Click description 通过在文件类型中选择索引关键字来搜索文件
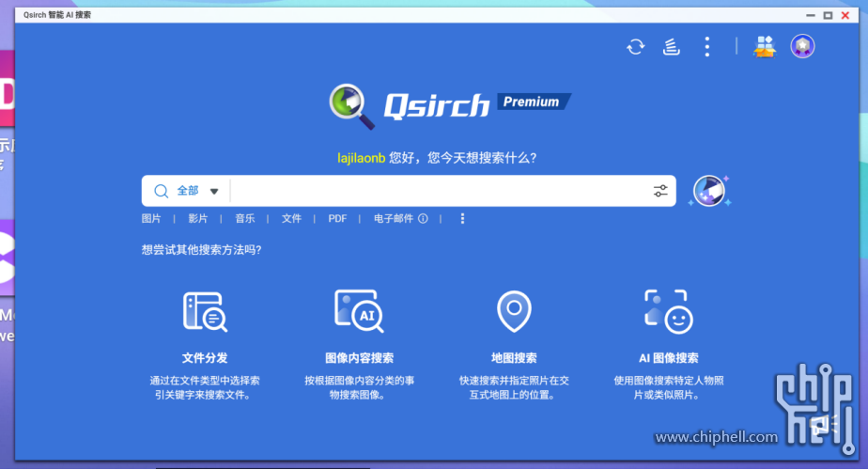Screen dimensions: 868x470 tap(205, 387)
